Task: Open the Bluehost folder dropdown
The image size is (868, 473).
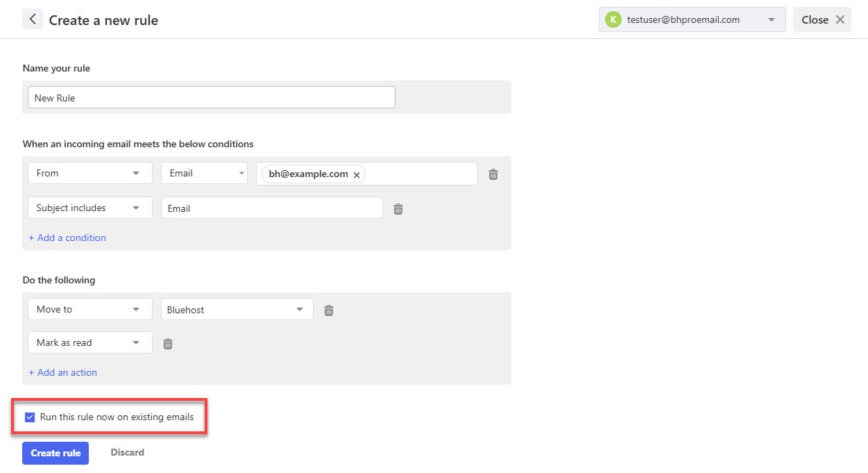Action: [237, 309]
